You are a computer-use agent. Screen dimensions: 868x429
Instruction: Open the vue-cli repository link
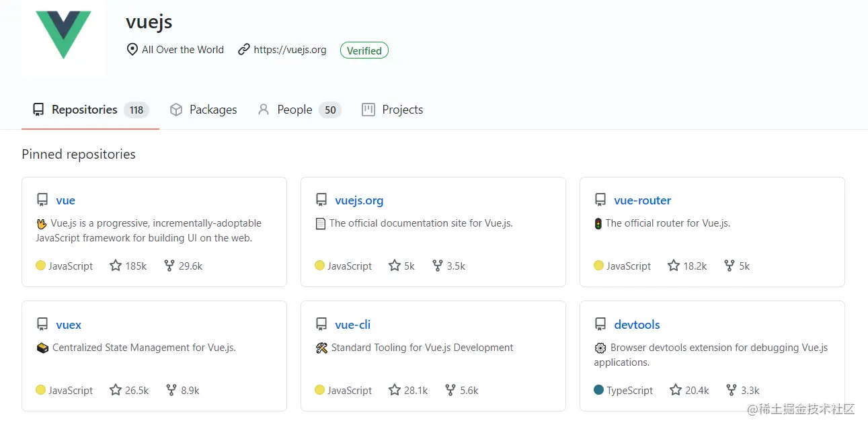pyautogui.click(x=353, y=325)
